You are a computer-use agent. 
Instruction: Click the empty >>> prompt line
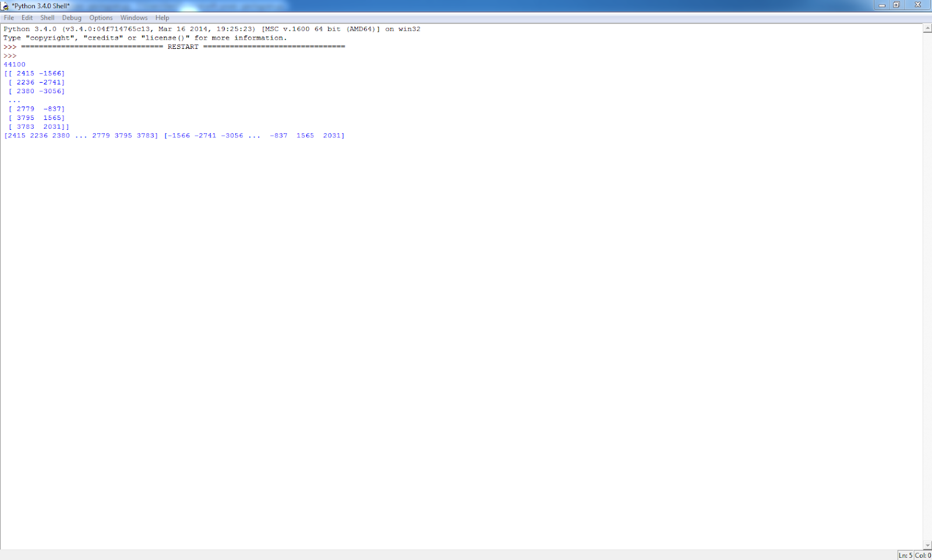(x=10, y=56)
